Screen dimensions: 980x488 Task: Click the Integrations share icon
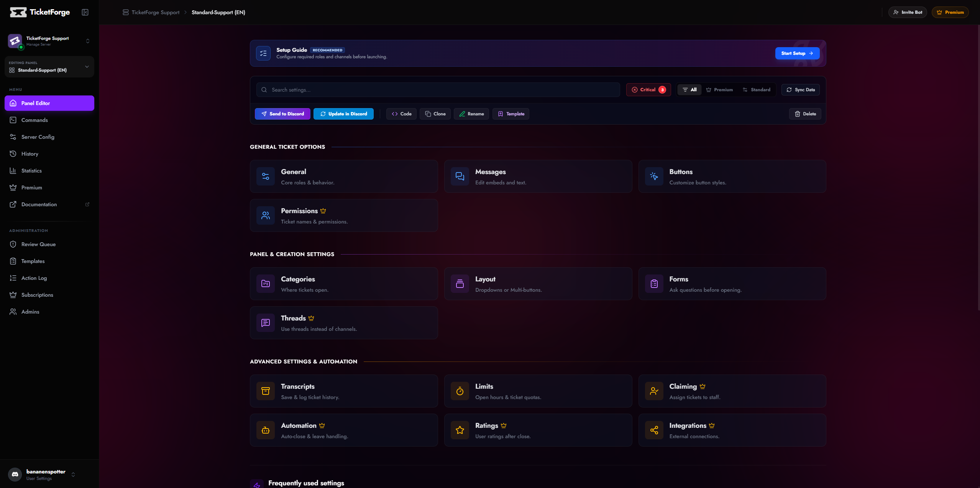654,430
